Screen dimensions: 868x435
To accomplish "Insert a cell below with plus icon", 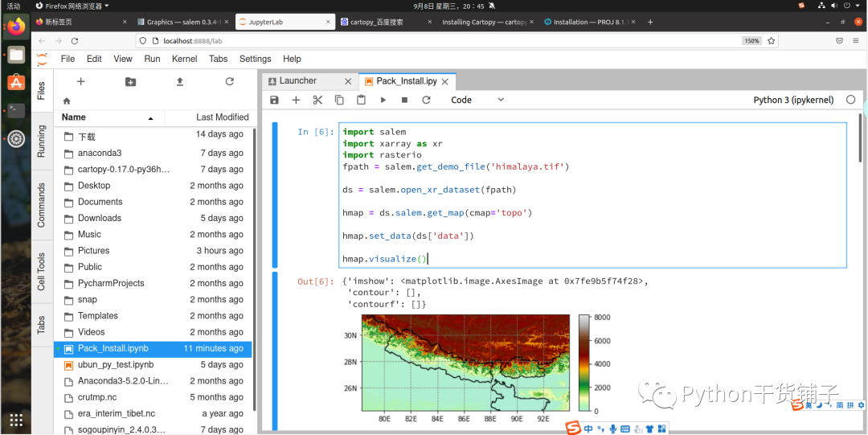I will (296, 101).
